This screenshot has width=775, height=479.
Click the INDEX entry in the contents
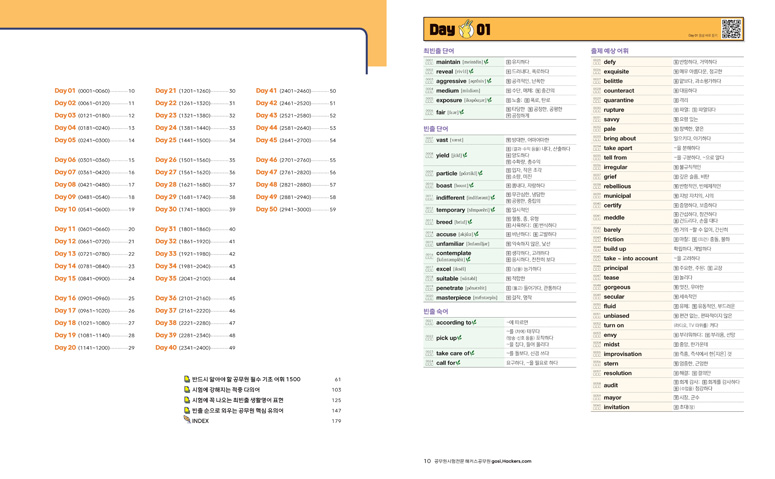[262, 421]
